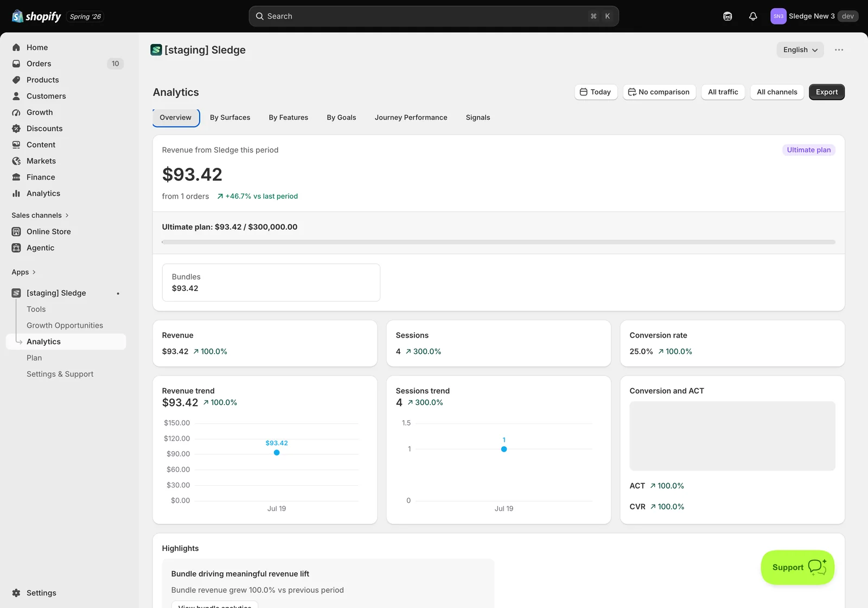
Task: Click Bundle driving meaningful revenue lift text
Action: point(240,574)
